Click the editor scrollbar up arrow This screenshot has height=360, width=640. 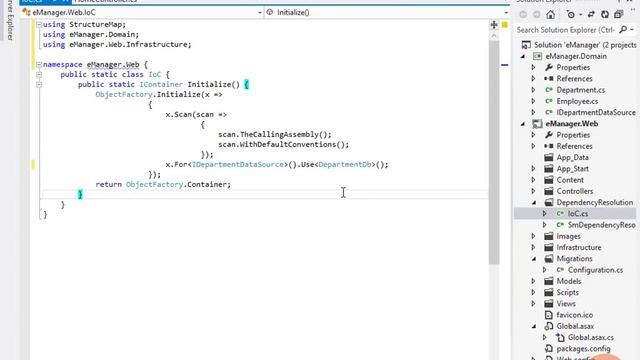(x=494, y=36)
